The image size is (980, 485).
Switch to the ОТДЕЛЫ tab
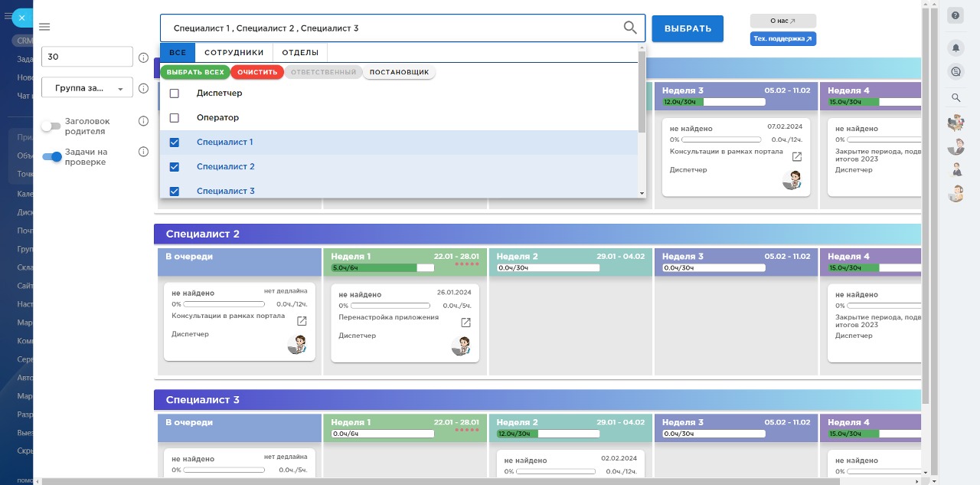300,53
